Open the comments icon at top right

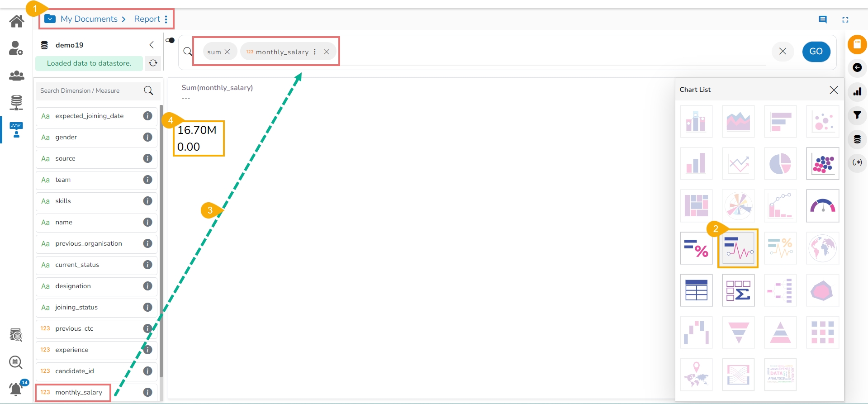(x=823, y=19)
